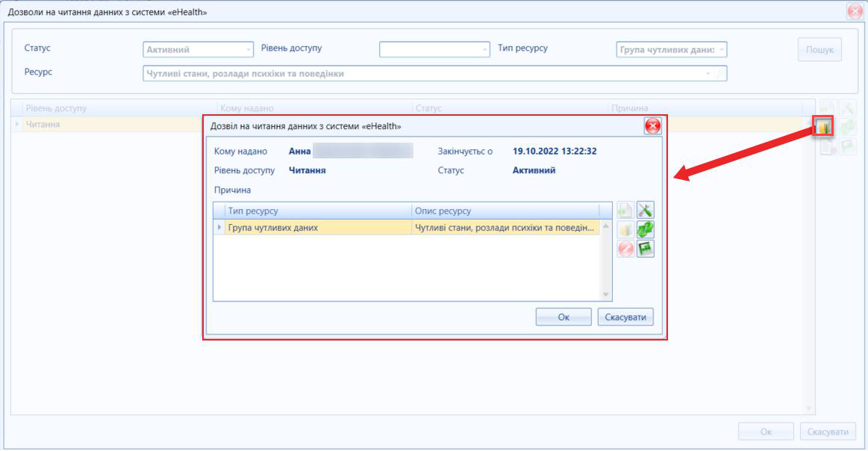Screen dimensions: 868x451
Task: Click the faded add-document icon in the background window
Action: pyautogui.click(x=828, y=108)
